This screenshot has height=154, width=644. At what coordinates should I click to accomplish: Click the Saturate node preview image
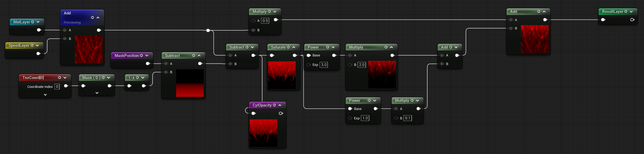tap(282, 75)
